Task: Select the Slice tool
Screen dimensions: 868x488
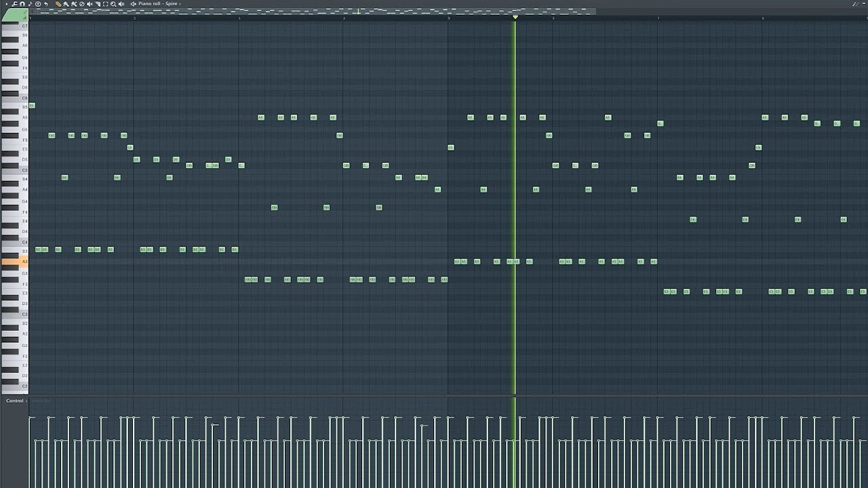Action: 98,4
